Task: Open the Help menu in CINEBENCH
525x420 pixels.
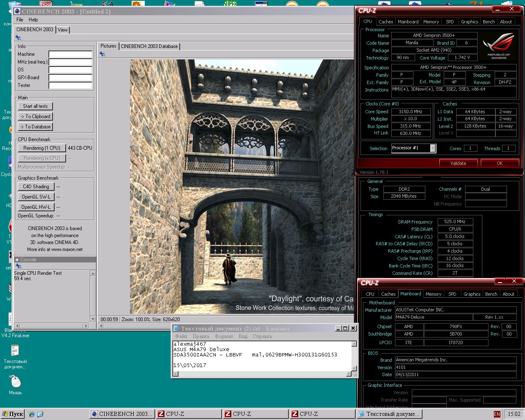Action: 33,20
